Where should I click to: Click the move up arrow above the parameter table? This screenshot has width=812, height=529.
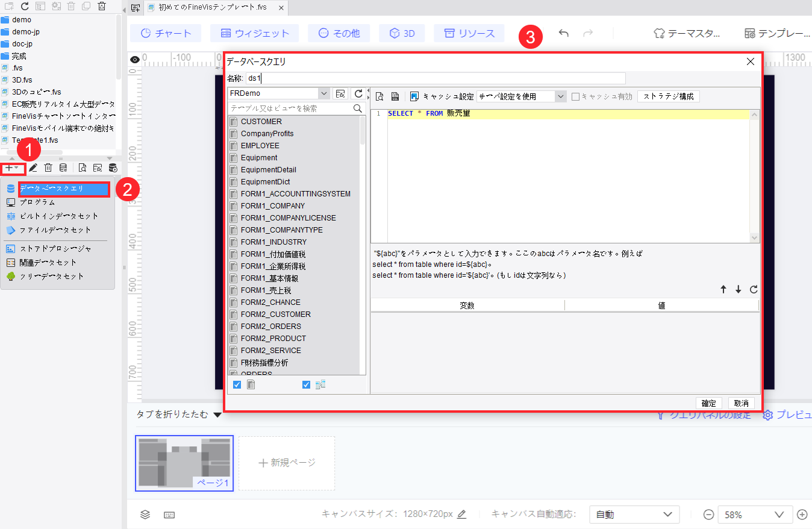[x=723, y=289]
